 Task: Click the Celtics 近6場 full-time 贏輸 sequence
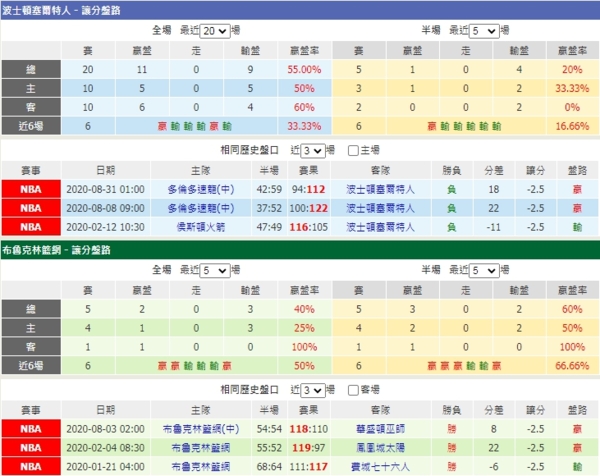tap(195, 126)
